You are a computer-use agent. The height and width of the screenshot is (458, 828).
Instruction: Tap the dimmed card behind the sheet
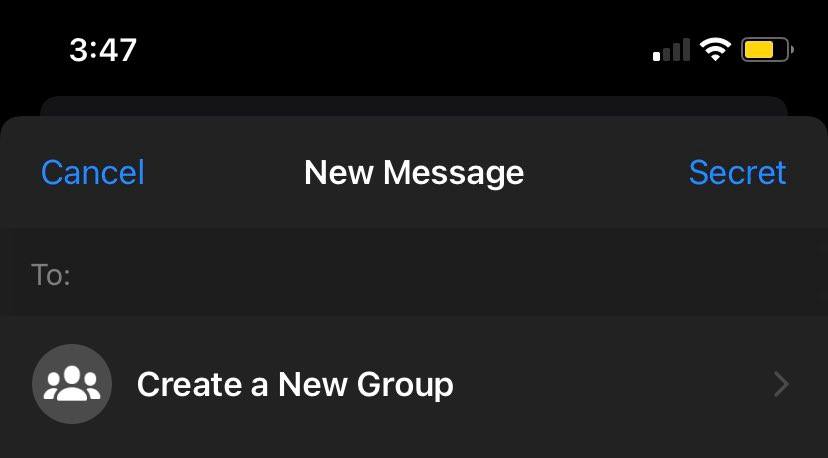tap(414, 106)
